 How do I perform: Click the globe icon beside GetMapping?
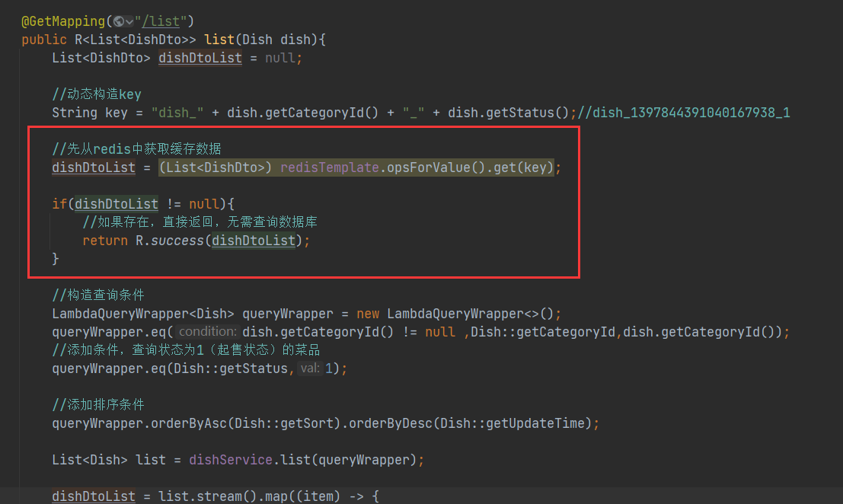119,21
